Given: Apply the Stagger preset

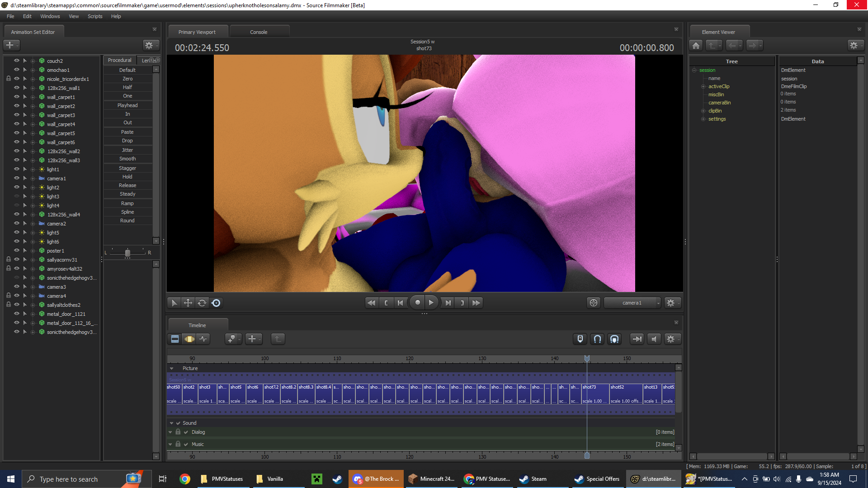Looking at the screenshot, I should [127, 168].
